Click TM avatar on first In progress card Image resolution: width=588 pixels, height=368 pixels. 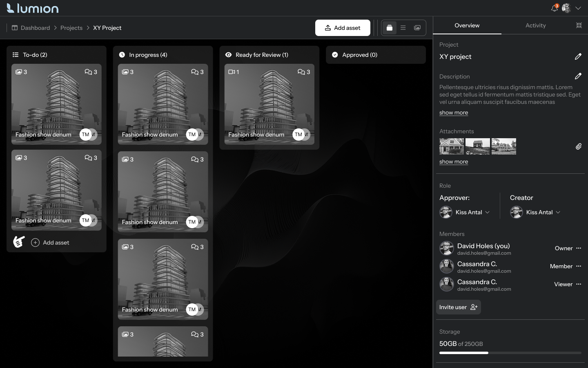coord(192,135)
